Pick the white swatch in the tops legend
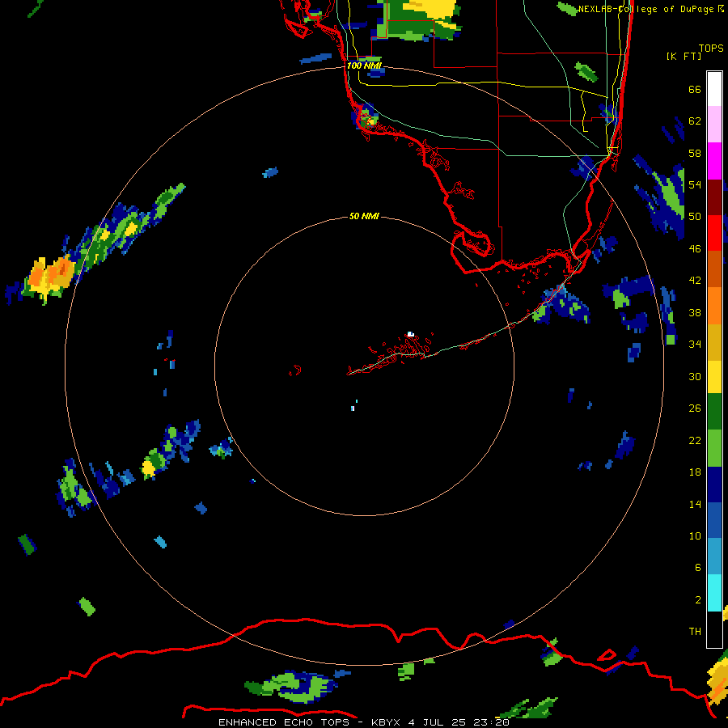 coord(714,89)
